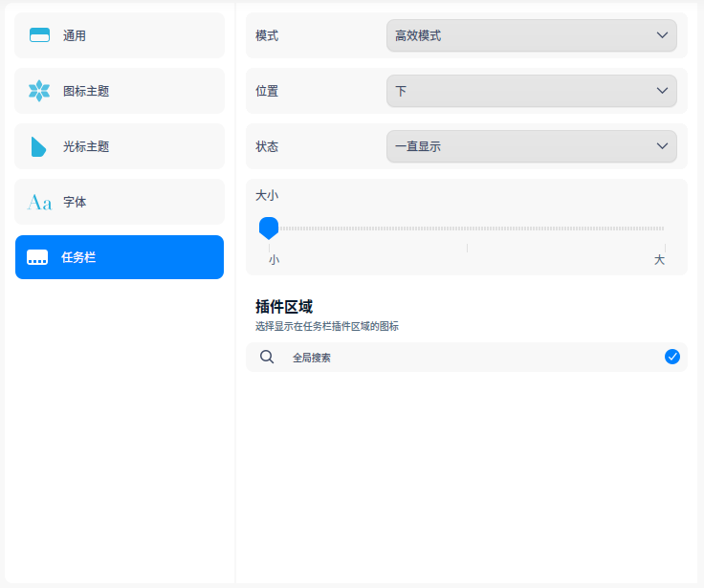Go to 光标主题 settings
704x588 pixels.
(x=120, y=147)
